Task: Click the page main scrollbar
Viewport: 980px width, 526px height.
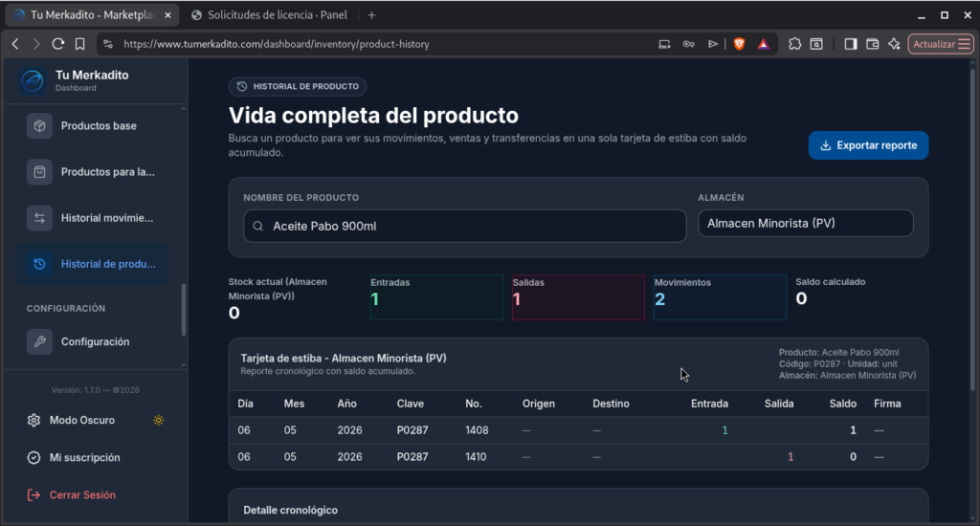Action: point(972,231)
